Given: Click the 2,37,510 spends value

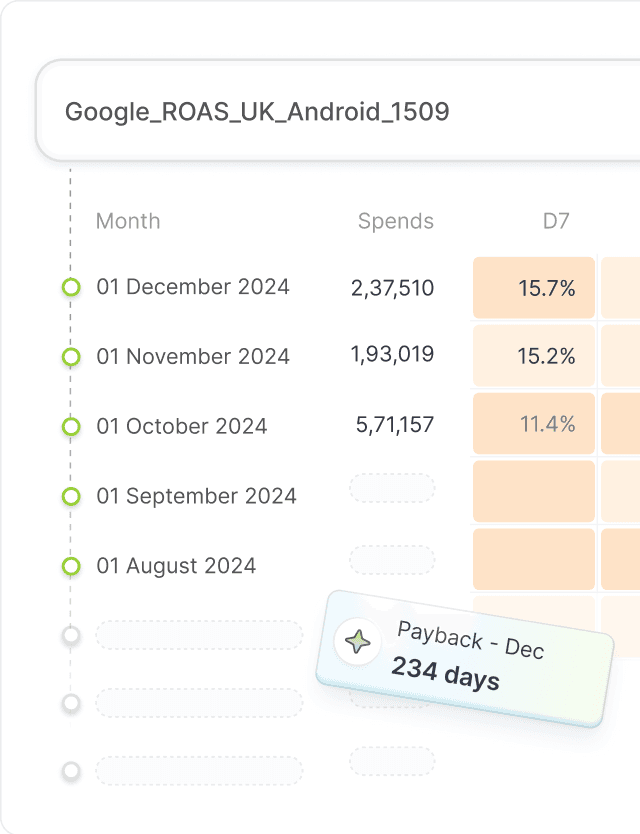Looking at the screenshot, I should (x=392, y=289).
